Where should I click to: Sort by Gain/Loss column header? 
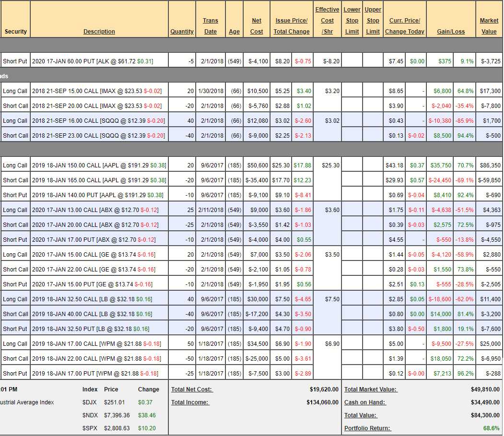[x=451, y=32]
